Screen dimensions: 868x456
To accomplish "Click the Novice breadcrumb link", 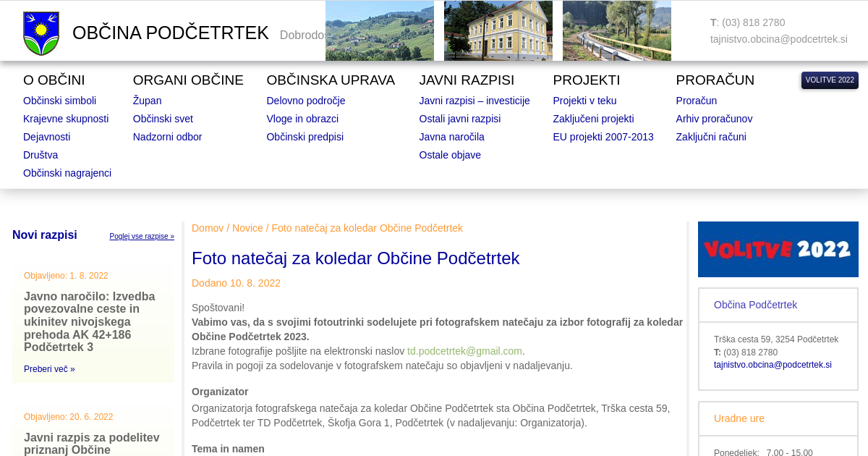I will click(247, 228).
